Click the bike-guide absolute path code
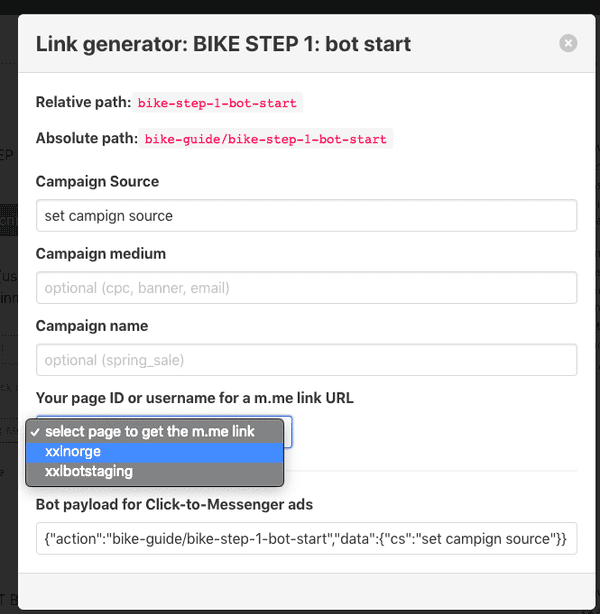This screenshot has width=600, height=614. (x=266, y=139)
